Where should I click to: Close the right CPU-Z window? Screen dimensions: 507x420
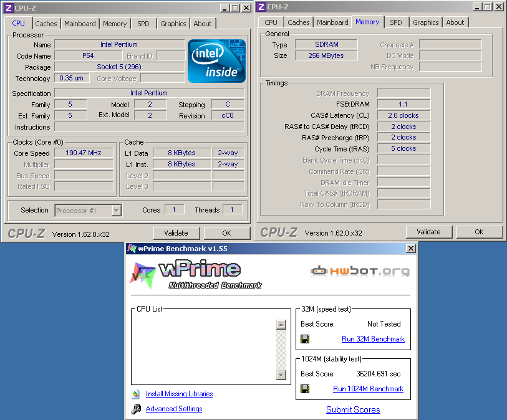pyautogui.click(x=499, y=6)
